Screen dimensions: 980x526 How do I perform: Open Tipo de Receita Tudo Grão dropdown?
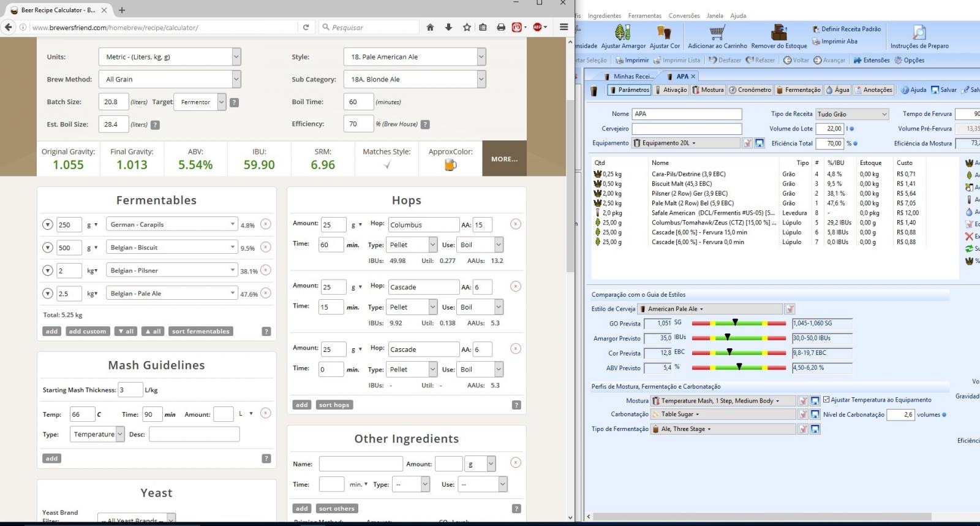tap(852, 114)
